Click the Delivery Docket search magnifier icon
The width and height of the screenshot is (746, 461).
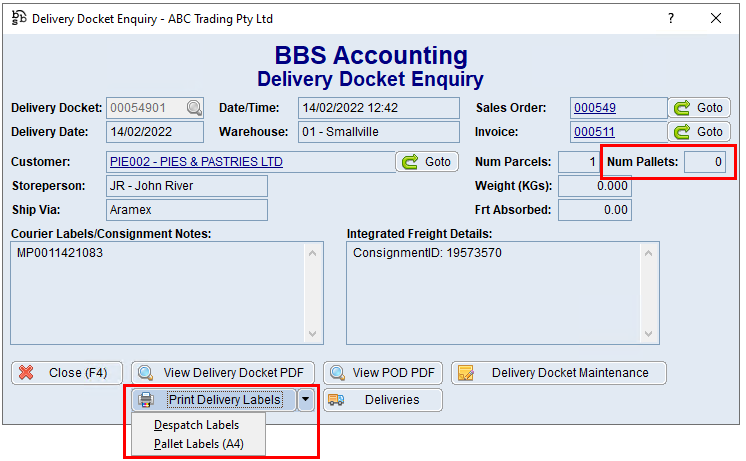[x=194, y=108]
